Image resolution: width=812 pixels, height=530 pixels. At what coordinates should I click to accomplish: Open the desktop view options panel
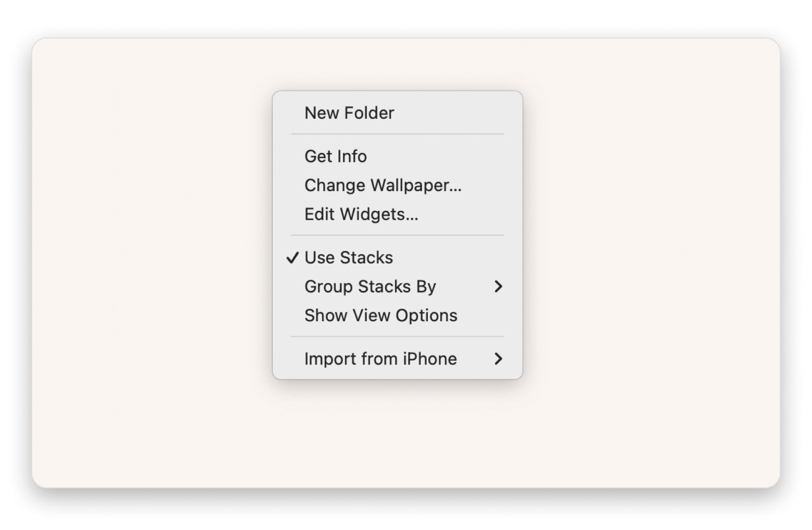pos(380,316)
